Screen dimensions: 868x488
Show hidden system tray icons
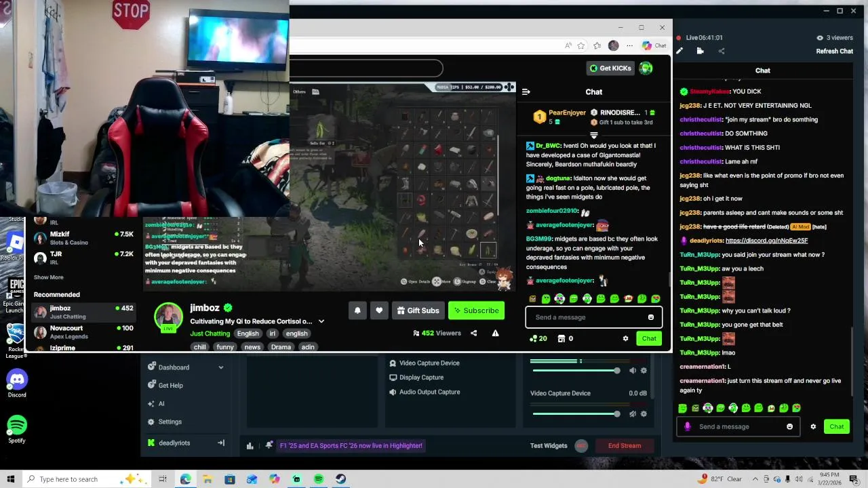[756, 479]
